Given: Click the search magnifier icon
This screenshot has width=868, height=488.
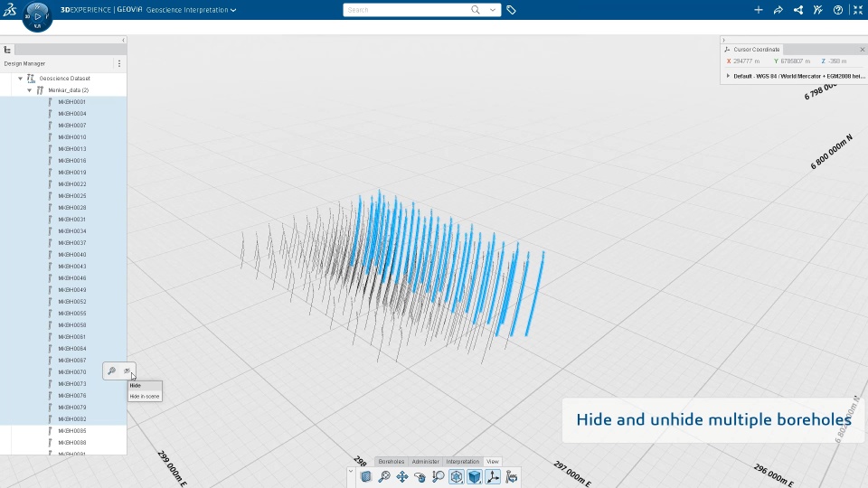Looking at the screenshot, I should (475, 10).
